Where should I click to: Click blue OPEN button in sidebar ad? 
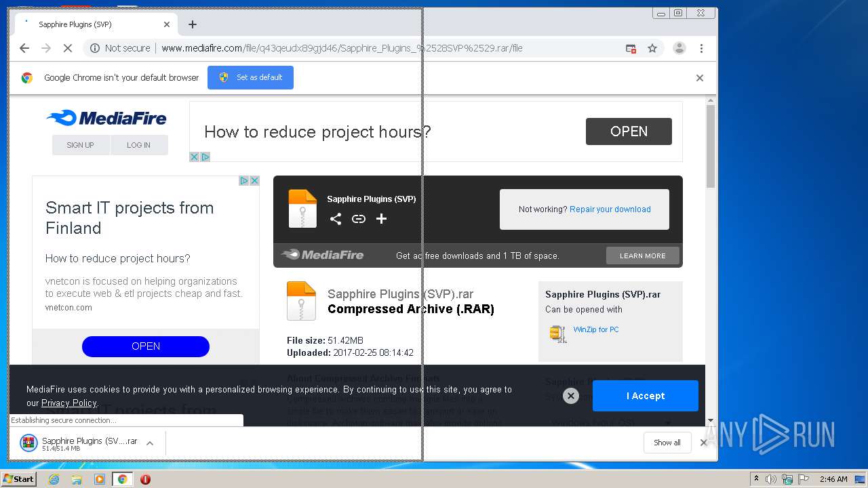click(x=146, y=346)
